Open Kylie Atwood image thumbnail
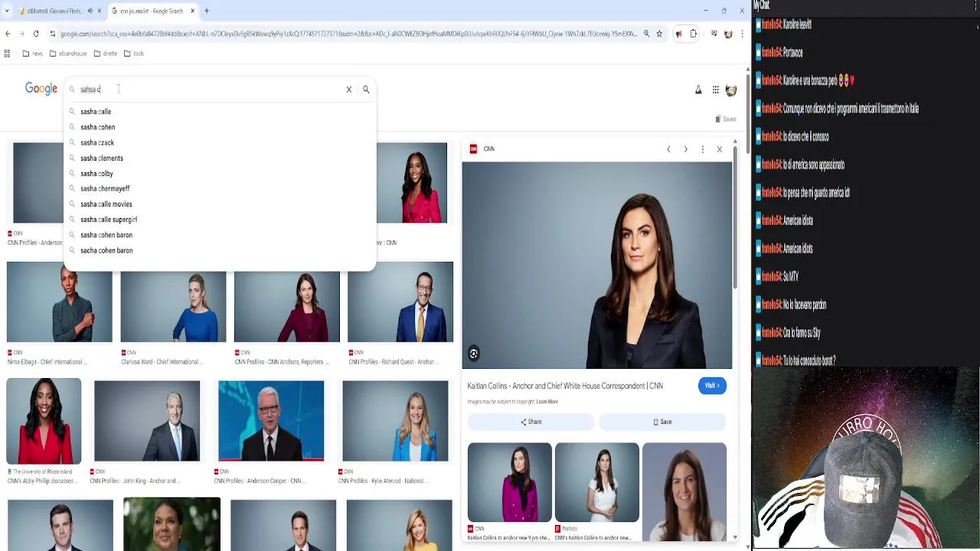The image size is (980, 551). pos(395,421)
